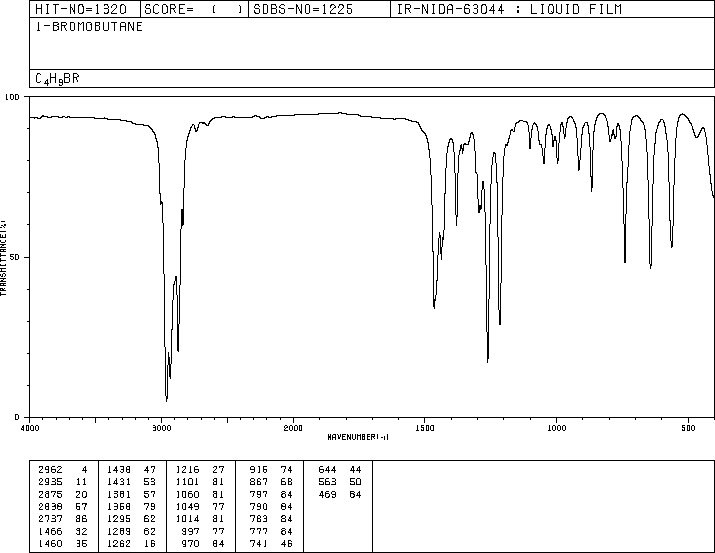The height and width of the screenshot is (553, 715).
Task: Select peak 970 in the peak table
Action: click(191, 544)
